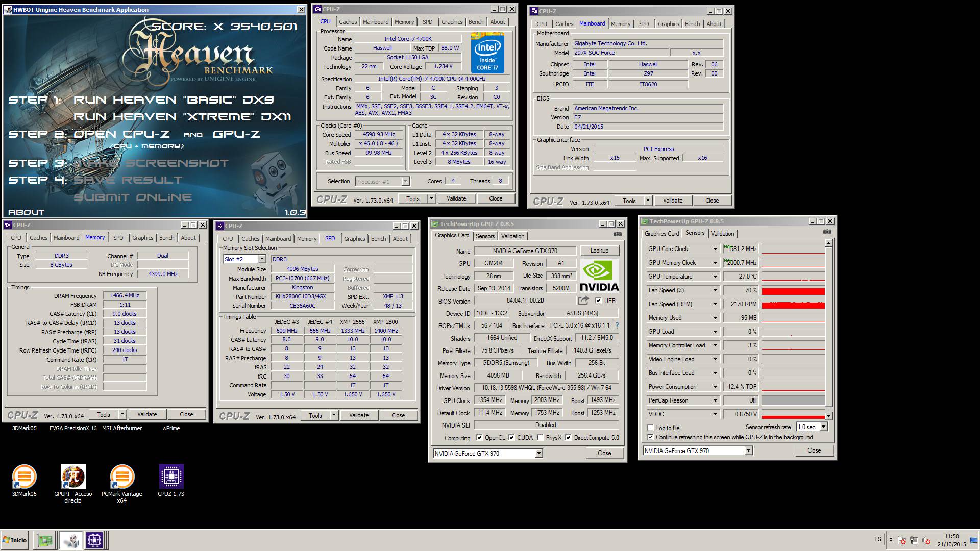This screenshot has width=980, height=551.
Task: Click Tools button in Memory CPU-Z window
Action: [104, 414]
